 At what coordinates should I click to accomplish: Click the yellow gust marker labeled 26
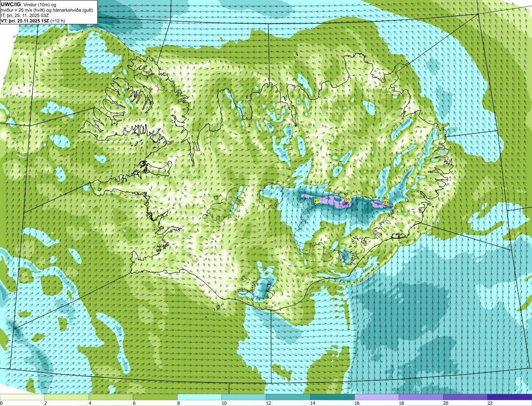386,202
